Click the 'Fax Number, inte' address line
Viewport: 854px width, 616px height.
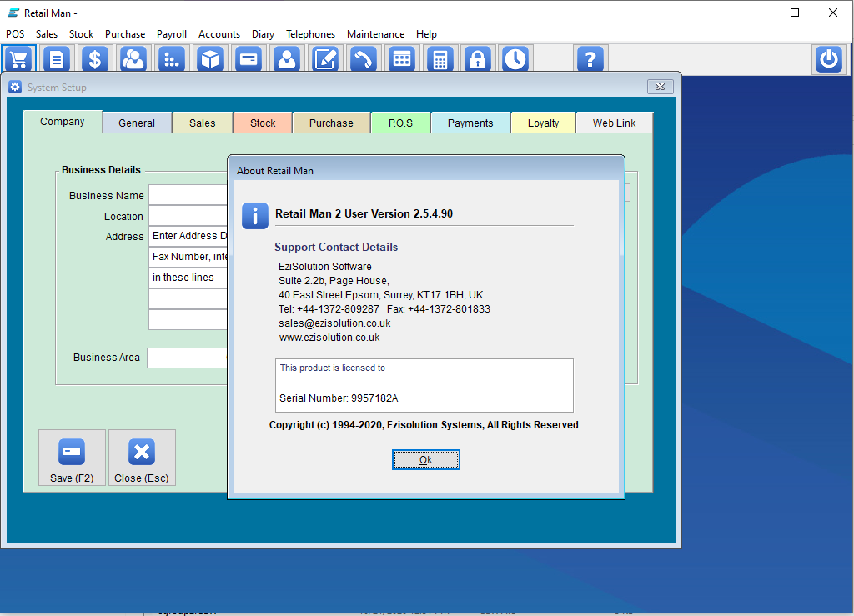(188, 257)
